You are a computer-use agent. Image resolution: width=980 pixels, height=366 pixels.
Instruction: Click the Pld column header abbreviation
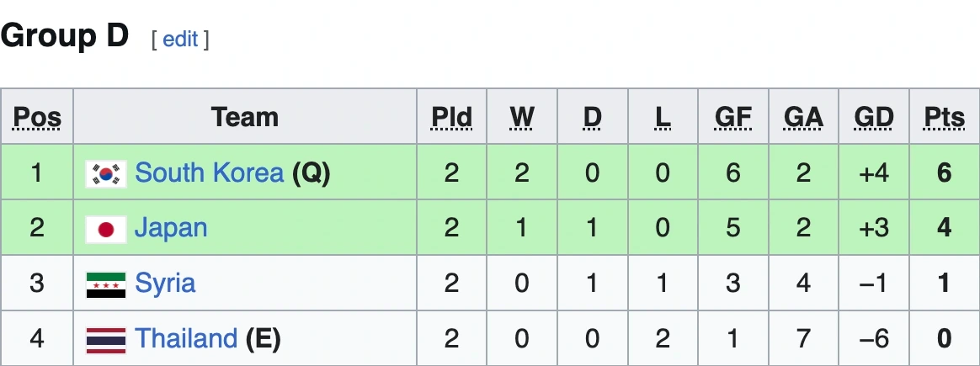451,117
